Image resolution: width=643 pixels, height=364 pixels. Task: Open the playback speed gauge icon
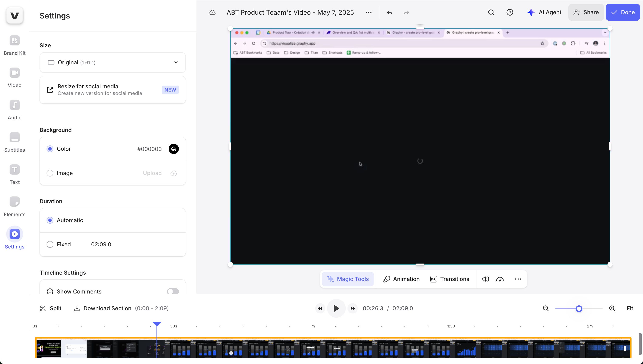pos(500,279)
